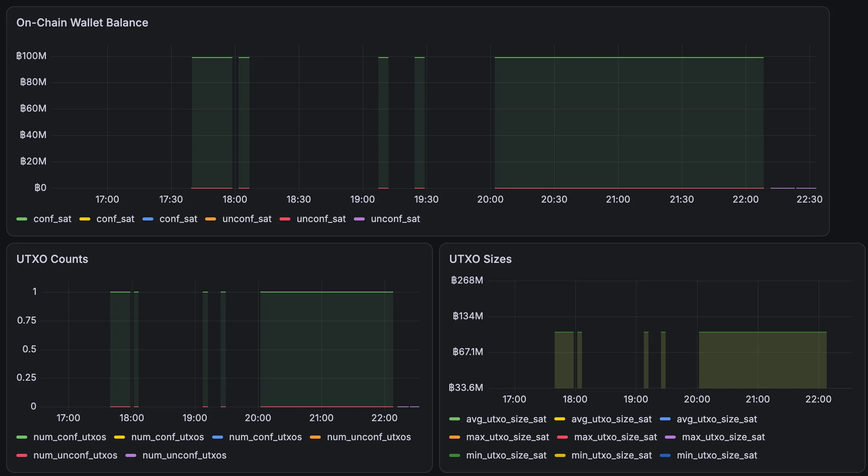This screenshot has width=868, height=476.
Task: Click the ₿268M y-axis label in UTXO Sizes
Action: click(x=467, y=280)
